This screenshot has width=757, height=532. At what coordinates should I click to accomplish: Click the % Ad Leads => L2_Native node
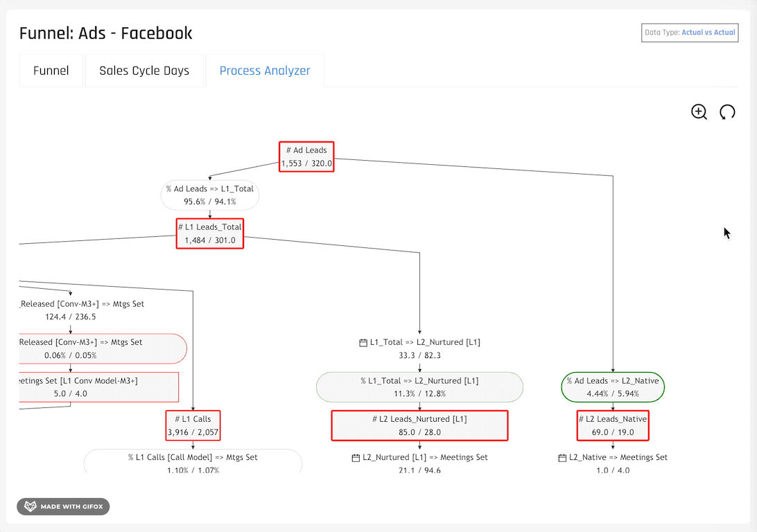click(613, 387)
